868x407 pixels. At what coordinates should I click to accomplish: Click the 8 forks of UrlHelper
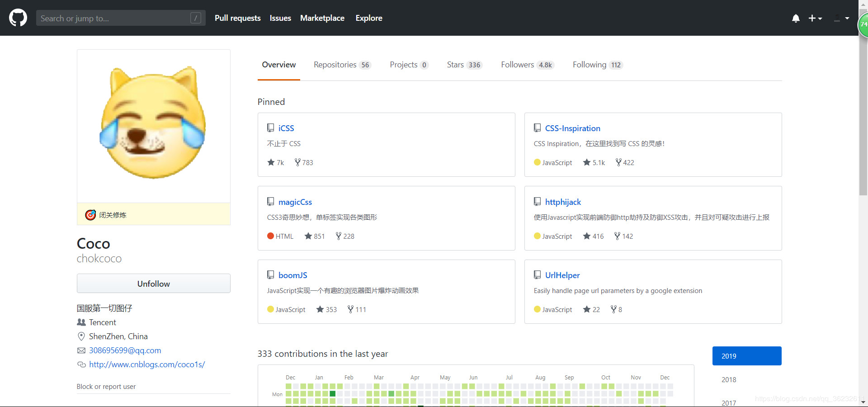coord(617,309)
